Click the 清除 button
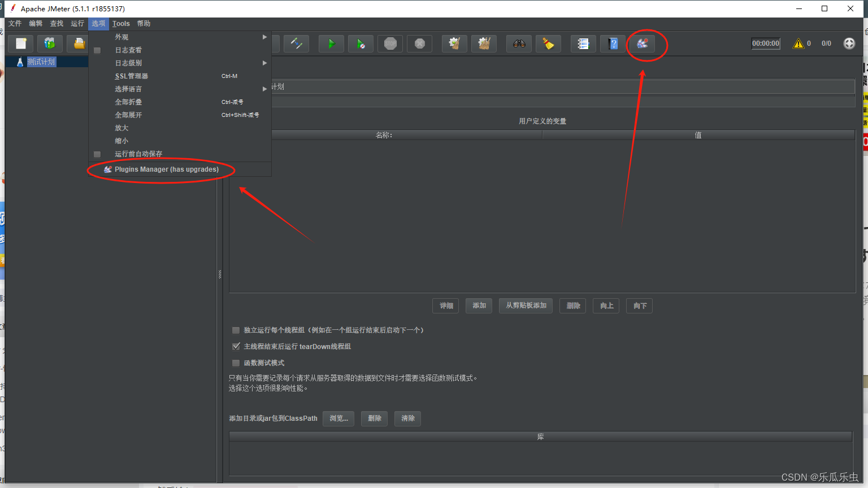This screenshot has width=868, height=488. pyautogui.click(x=408, y=419)
